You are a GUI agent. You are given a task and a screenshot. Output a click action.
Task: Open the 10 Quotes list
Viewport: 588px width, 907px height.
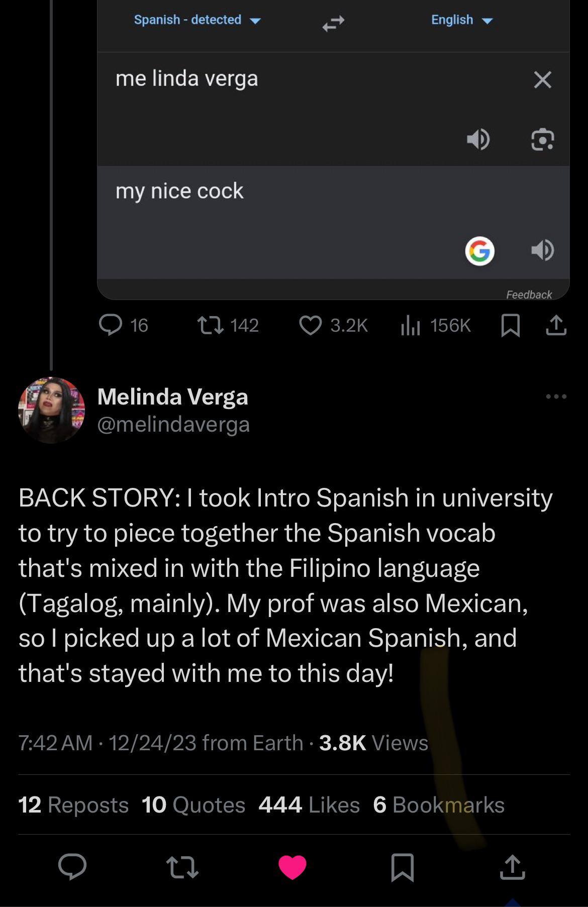[x=193, y=805]
